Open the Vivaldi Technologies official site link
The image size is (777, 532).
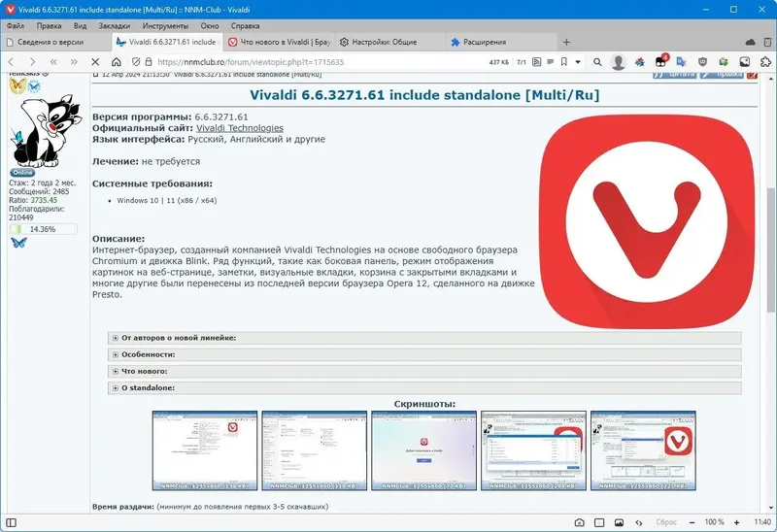tap(240, 128)
